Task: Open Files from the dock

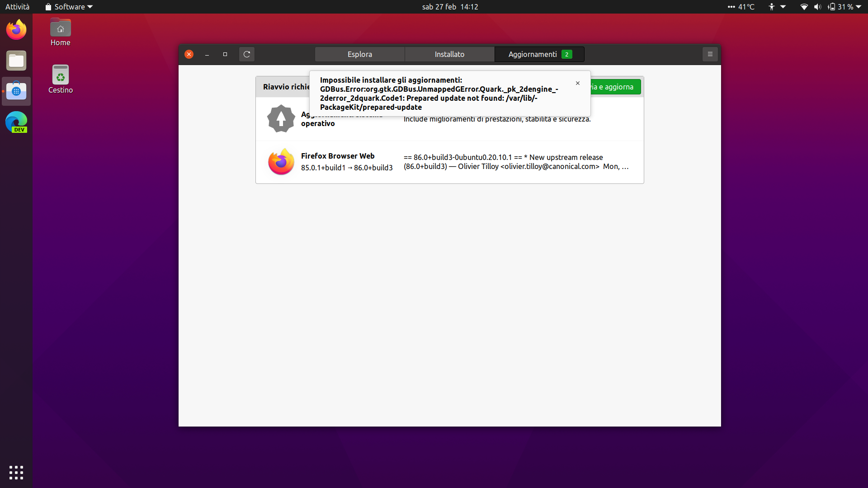Action: [x=16, y=61]
